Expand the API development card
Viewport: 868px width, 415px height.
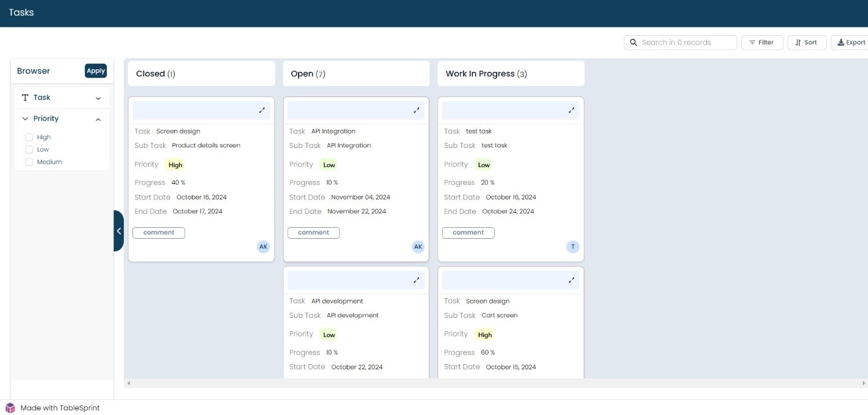click(x=416, y=280)
